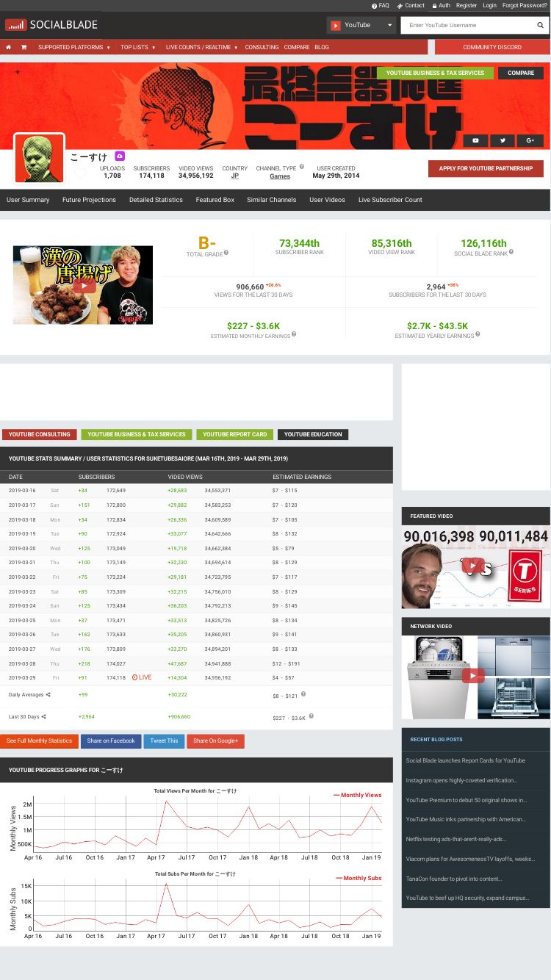Play the dishwasher network video
This screenshot has height=980, width=551.
coord(473,676)
